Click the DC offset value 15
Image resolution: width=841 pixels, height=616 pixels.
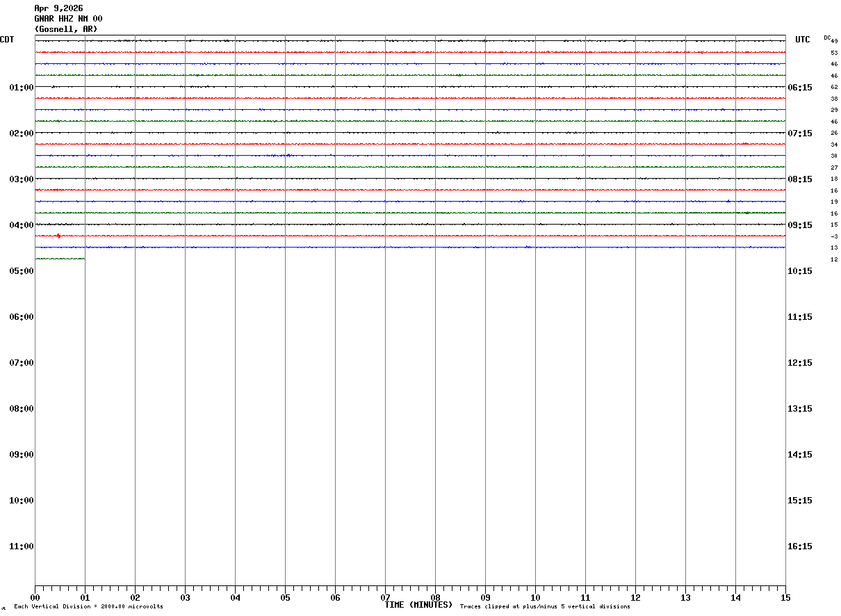click(x=834, y=225)
